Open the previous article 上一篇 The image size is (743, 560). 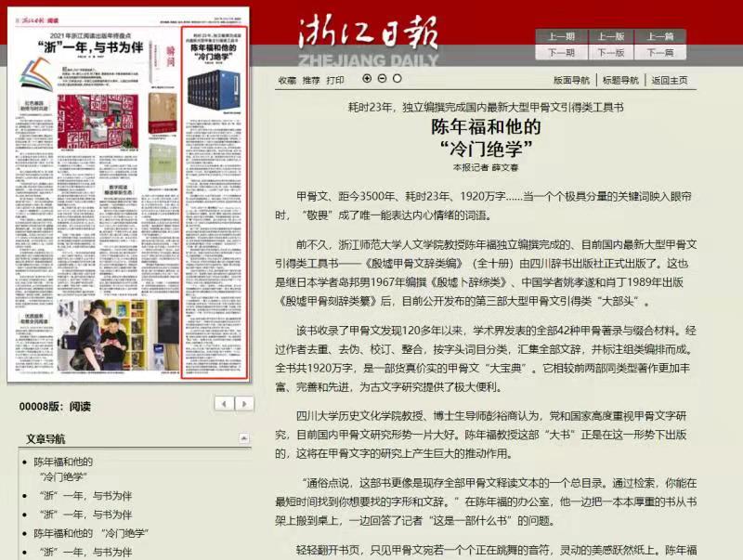coord(660,36)
